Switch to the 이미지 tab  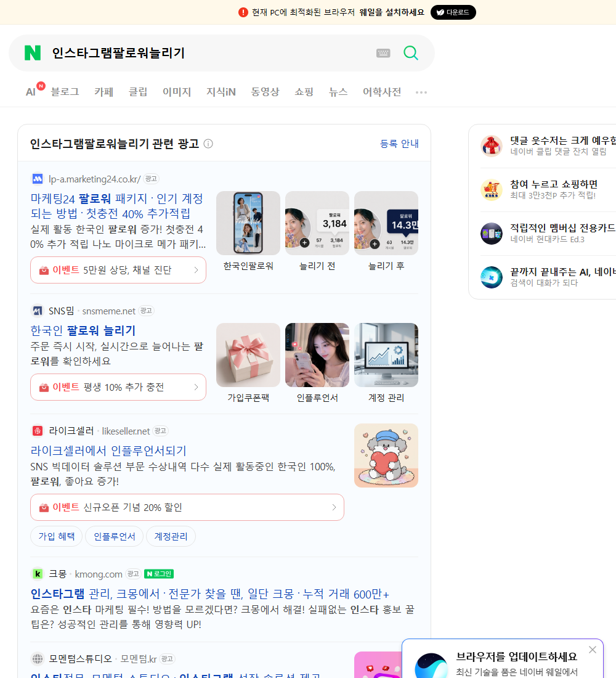[x=177, y=92]
